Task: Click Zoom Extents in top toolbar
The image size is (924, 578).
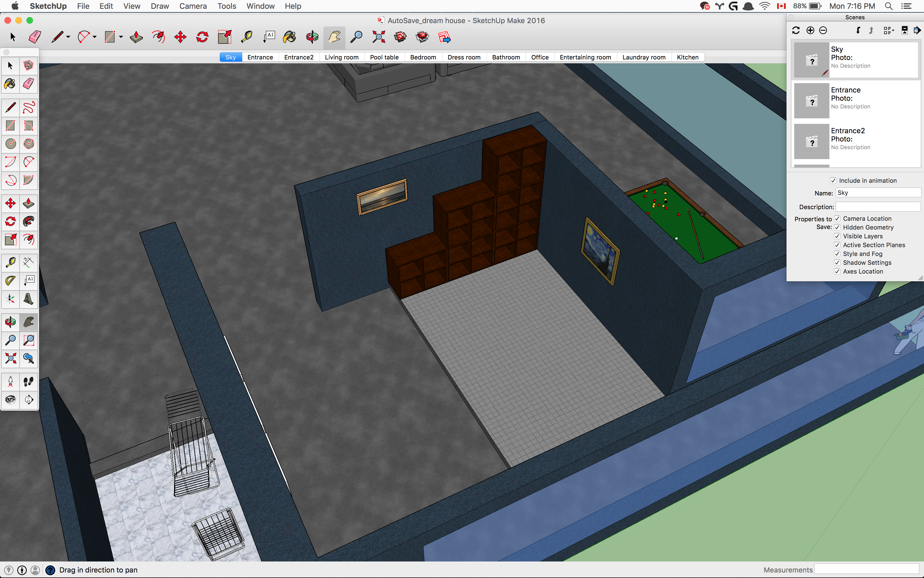Action: pos(378,37)
